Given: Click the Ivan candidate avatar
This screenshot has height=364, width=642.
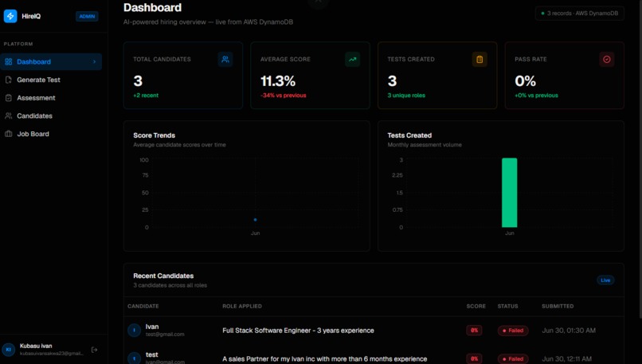Looking at the screenshot, I should [134, 330].
